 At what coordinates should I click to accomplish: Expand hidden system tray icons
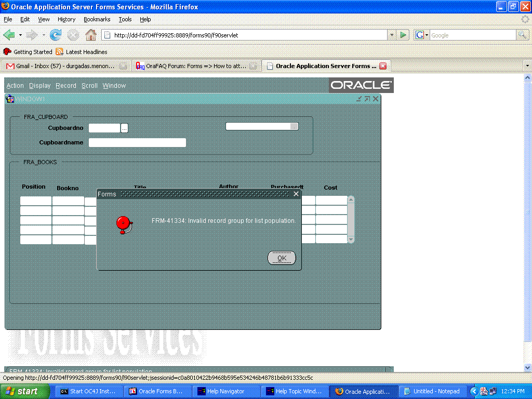coord(474,391)
